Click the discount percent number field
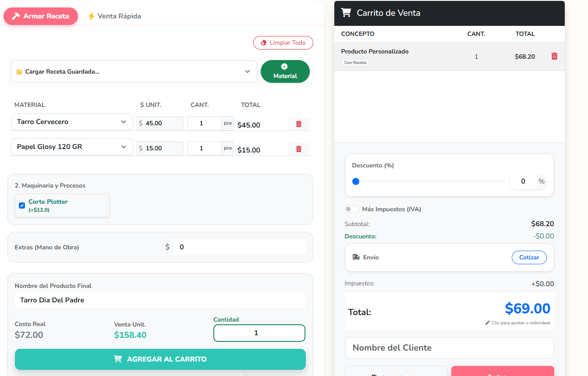The image size is (588, 376). 523,181
